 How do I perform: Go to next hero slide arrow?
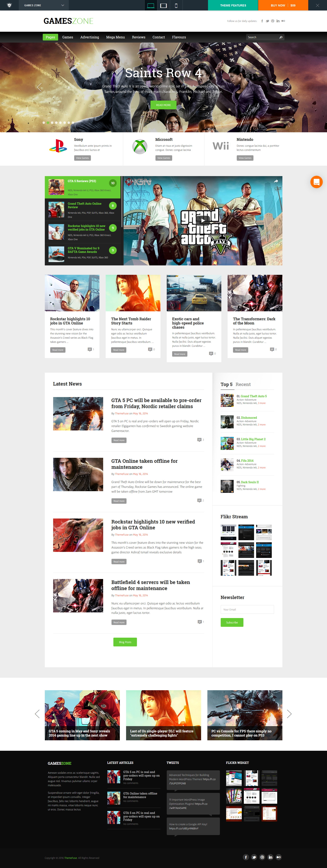tap(287, 87)
